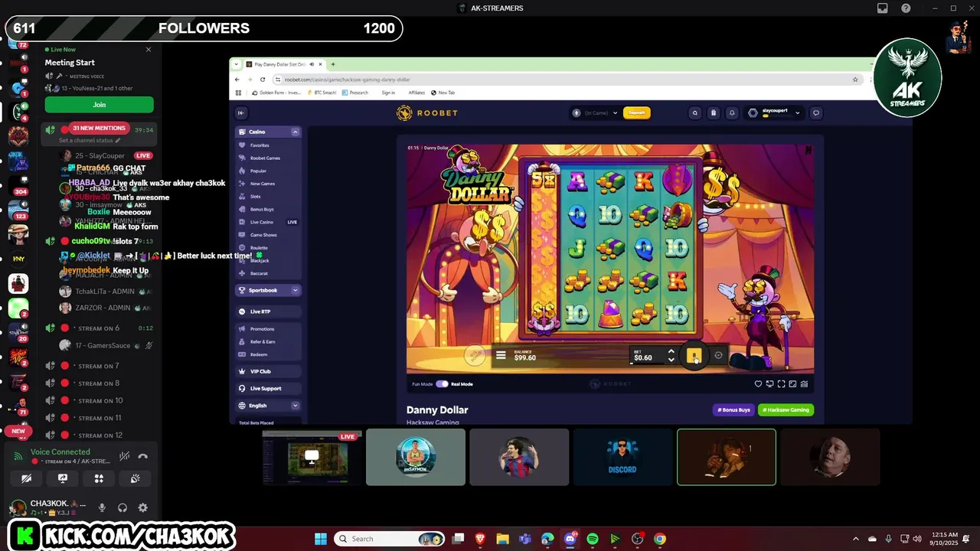Open New Games in sidebar
Viewport: 980px width, 551px height.
(263, 184)
